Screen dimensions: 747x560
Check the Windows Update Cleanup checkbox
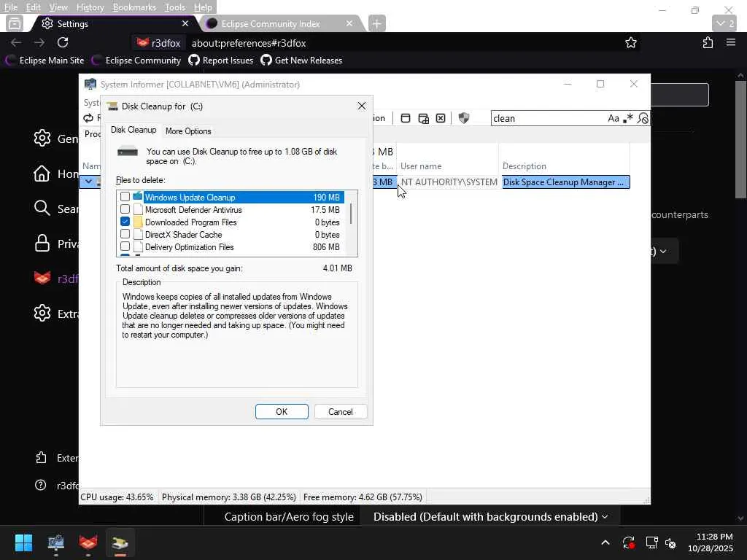[125, 197]
